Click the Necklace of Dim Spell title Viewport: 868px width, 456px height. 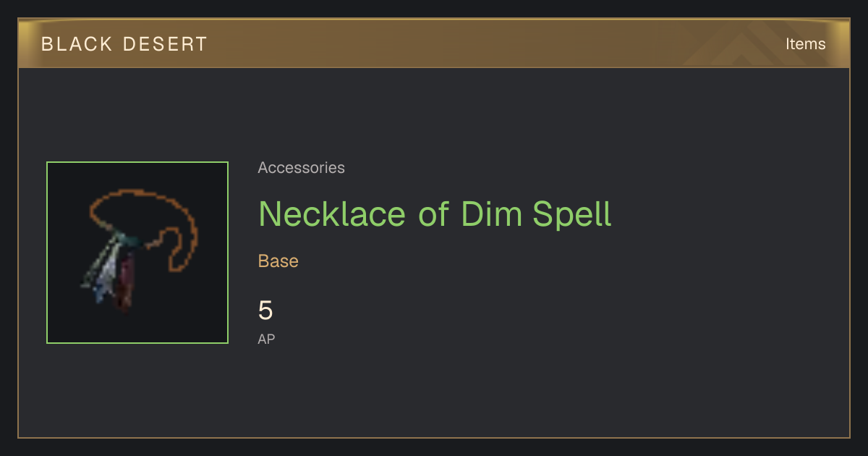coord(435,214)
